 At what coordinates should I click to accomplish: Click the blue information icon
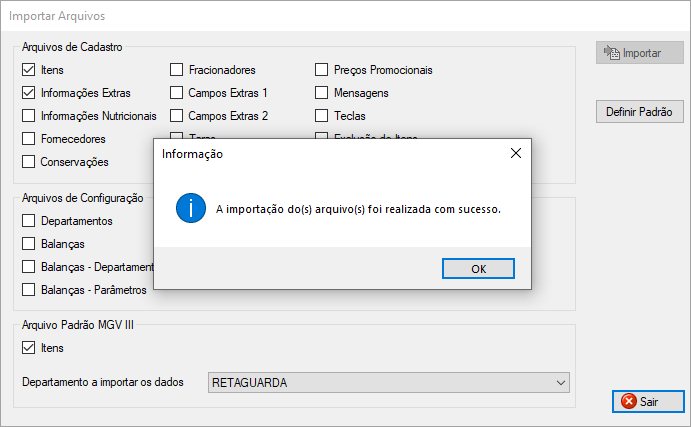[x=189, y=209]
